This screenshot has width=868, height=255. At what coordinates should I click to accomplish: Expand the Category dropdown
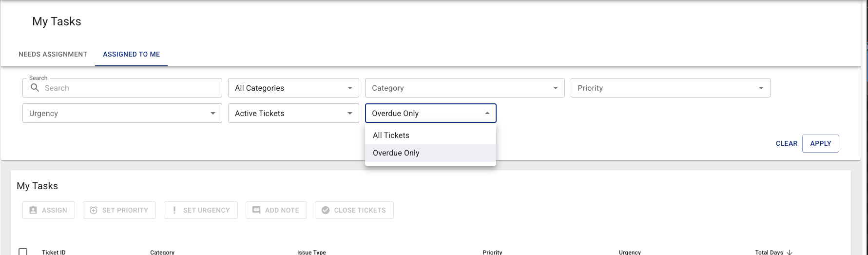point(464,88)
